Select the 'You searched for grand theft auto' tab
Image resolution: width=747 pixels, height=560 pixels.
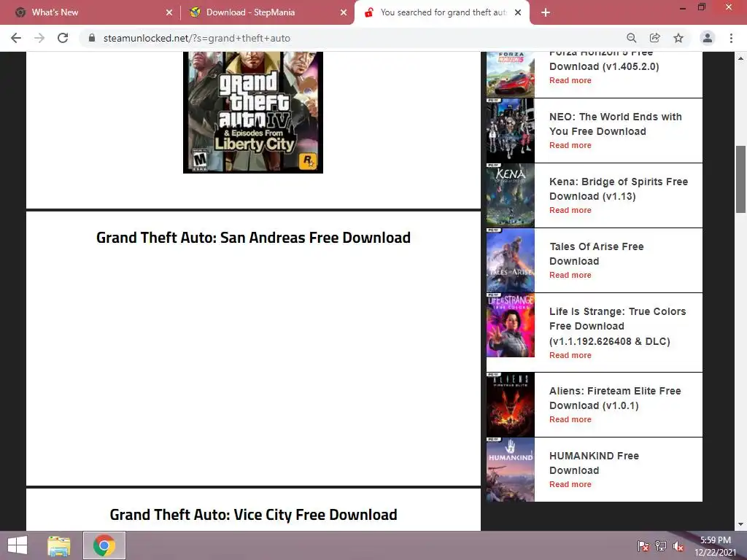point(441,12)
